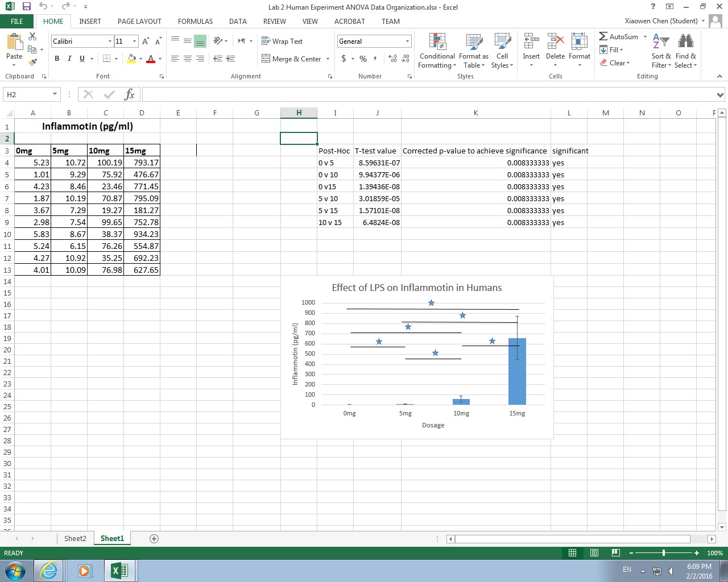
Task: Click the AutoSum button
Action: point(619,37)
